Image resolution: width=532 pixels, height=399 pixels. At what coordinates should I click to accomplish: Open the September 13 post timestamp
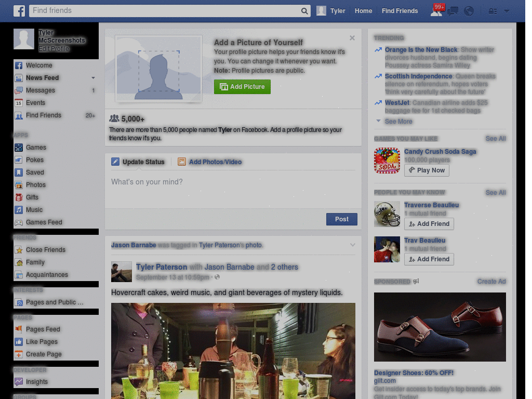(172, 277)
